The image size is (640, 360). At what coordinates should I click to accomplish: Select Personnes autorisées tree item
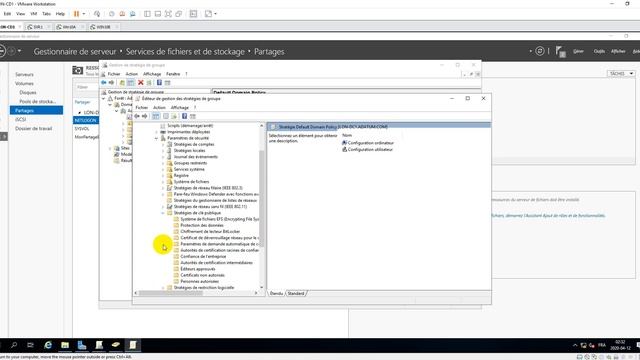pyautogui.click(x=200, y=281)
